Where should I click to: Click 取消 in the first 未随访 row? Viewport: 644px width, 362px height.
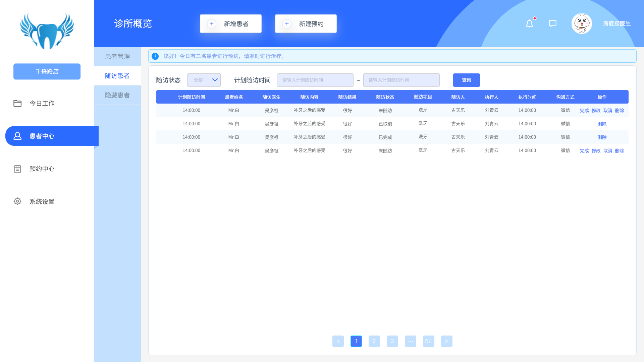[x=608, y=111]
